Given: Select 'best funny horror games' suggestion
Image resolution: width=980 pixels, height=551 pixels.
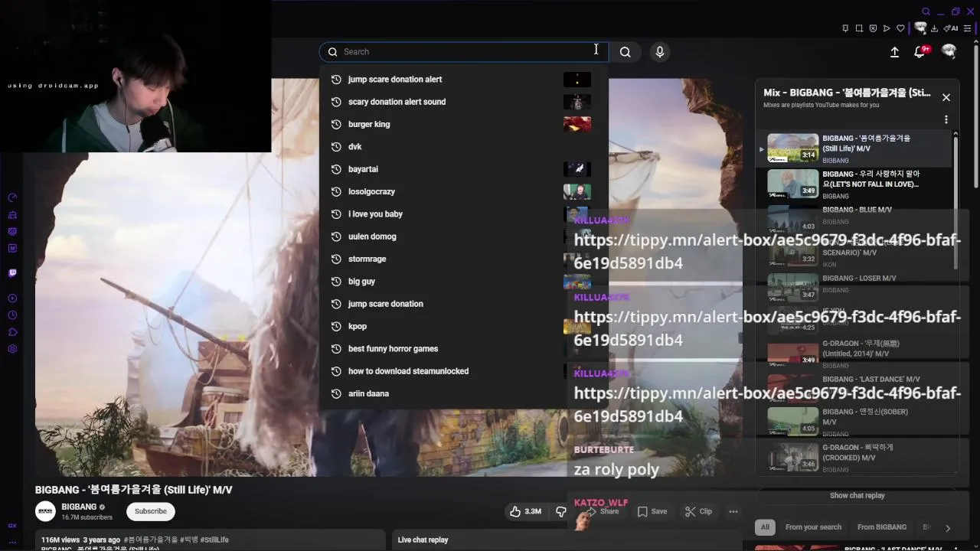Looking at the screenshot, I should [x=464, y=349].
